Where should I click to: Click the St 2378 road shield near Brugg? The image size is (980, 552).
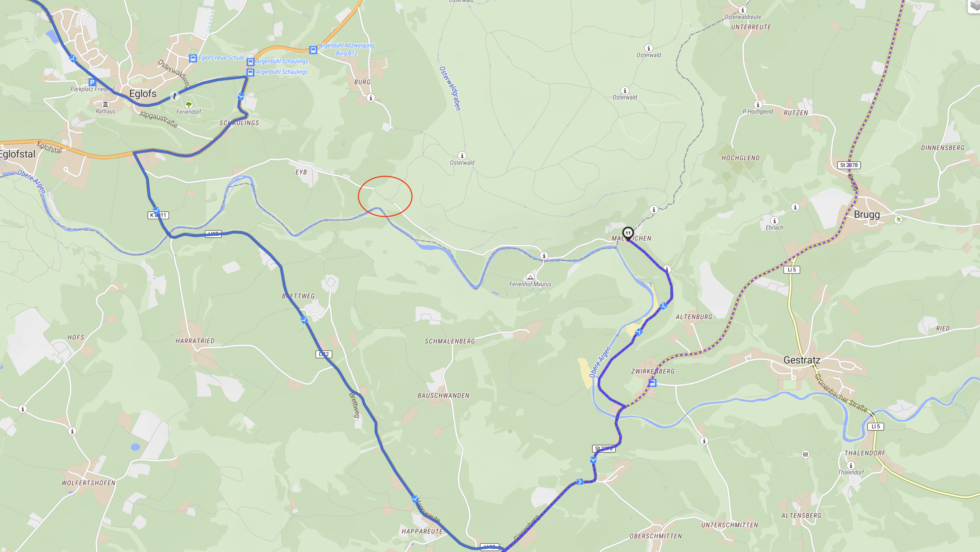point(849,165)
